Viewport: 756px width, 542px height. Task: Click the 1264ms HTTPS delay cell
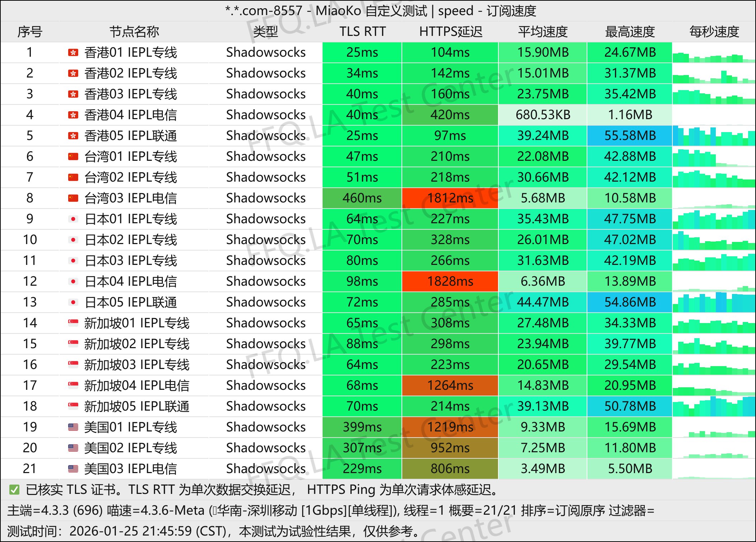pyautogui.click(x=450, y=386)
